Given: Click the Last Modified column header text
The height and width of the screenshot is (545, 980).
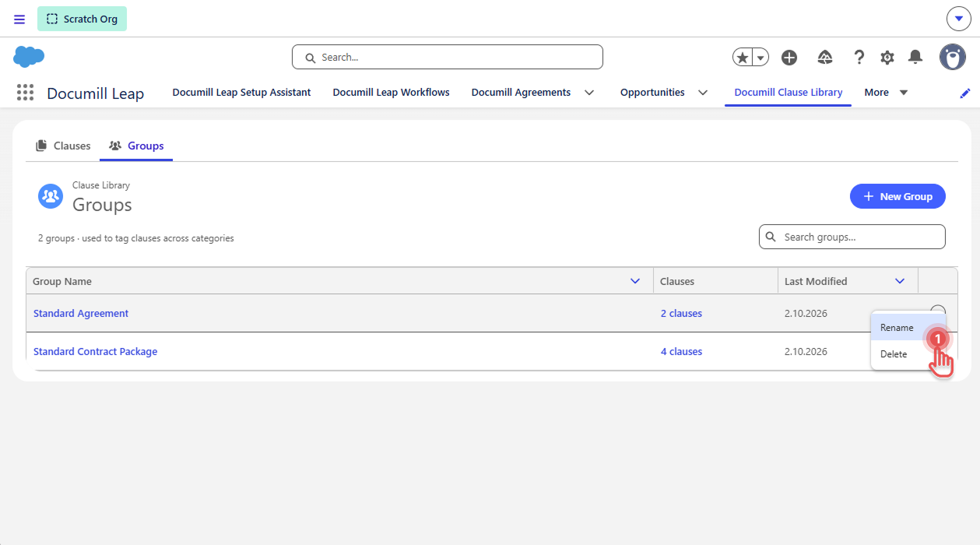Looking at the screenshot, I should (816, 281).
